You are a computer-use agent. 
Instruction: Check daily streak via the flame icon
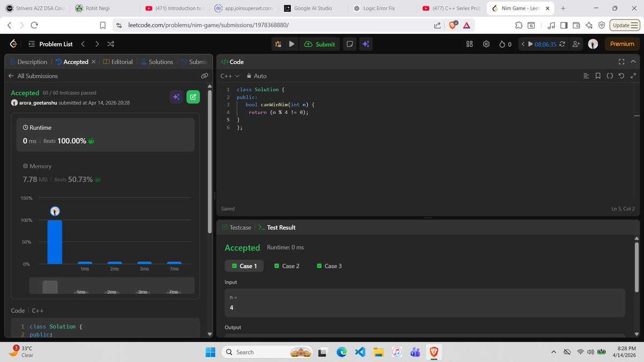point(503,43)
